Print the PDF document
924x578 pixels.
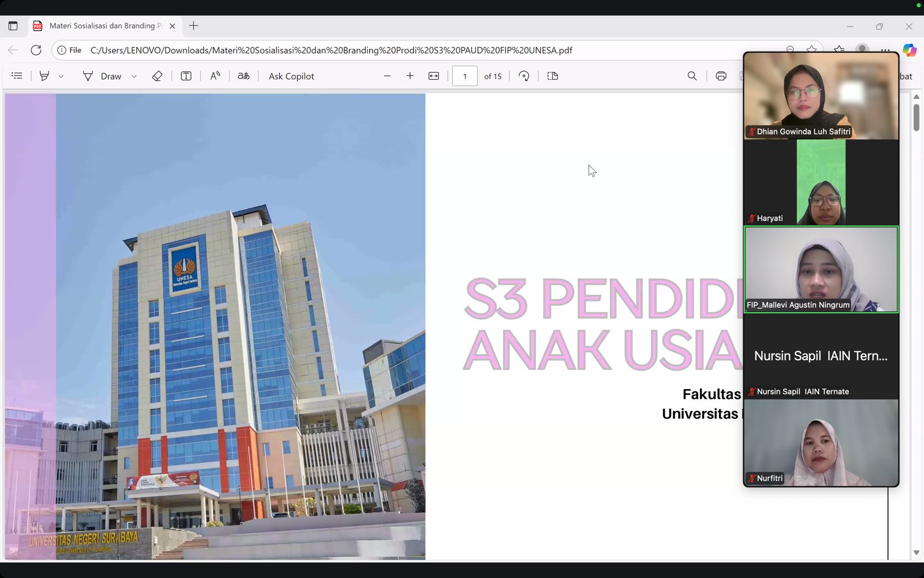click(721, 76)
